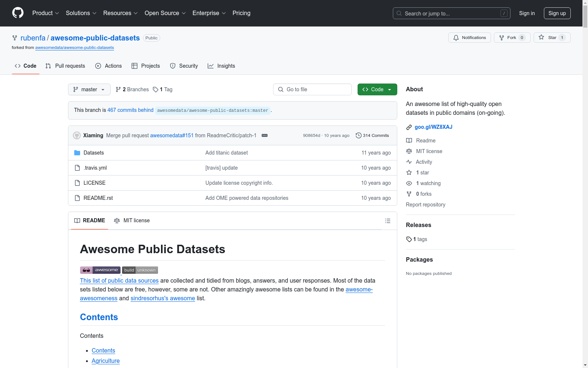
Task: Switch to the Insights tab
Action: (x=221, y=66)
